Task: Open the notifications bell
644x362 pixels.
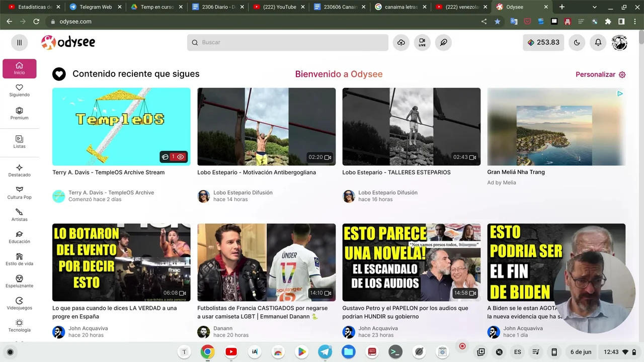Action: [x=598, y=43]
